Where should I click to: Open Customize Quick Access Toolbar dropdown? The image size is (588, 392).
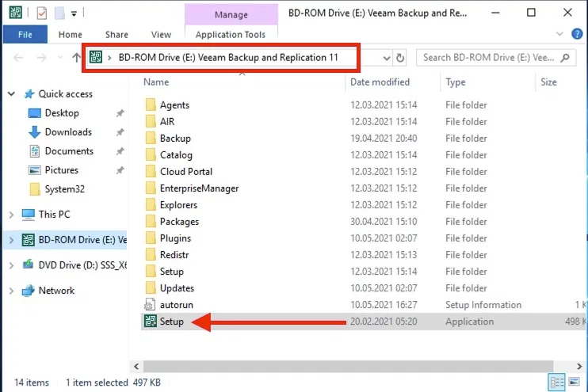[x=74, y=14]
